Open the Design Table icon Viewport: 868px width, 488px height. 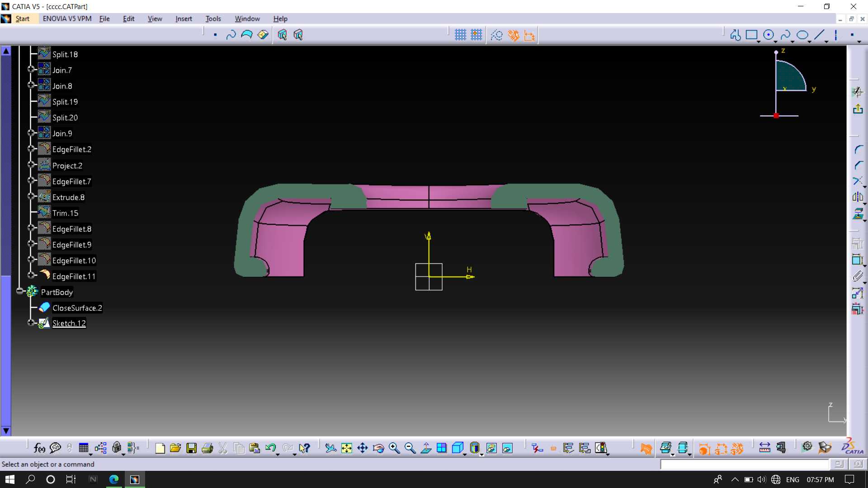coord(84,448)
